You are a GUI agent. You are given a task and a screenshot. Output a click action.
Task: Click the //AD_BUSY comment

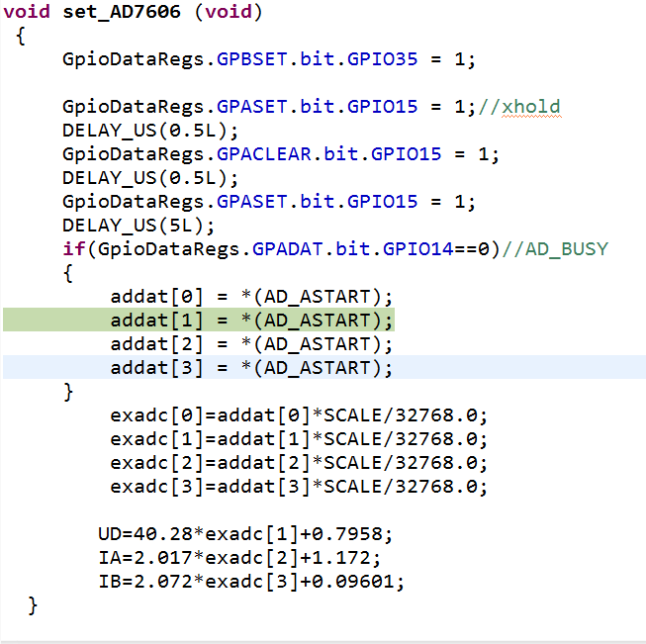pyautogui.click(x=555, y=249)
